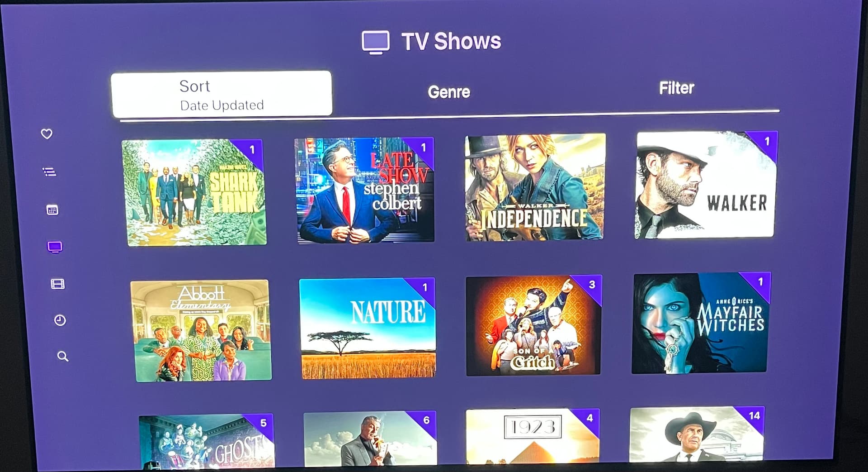Open the Mayfair Witches thumbnail
This screenshot has height=472, width=868.
click(x=701, y=323)
